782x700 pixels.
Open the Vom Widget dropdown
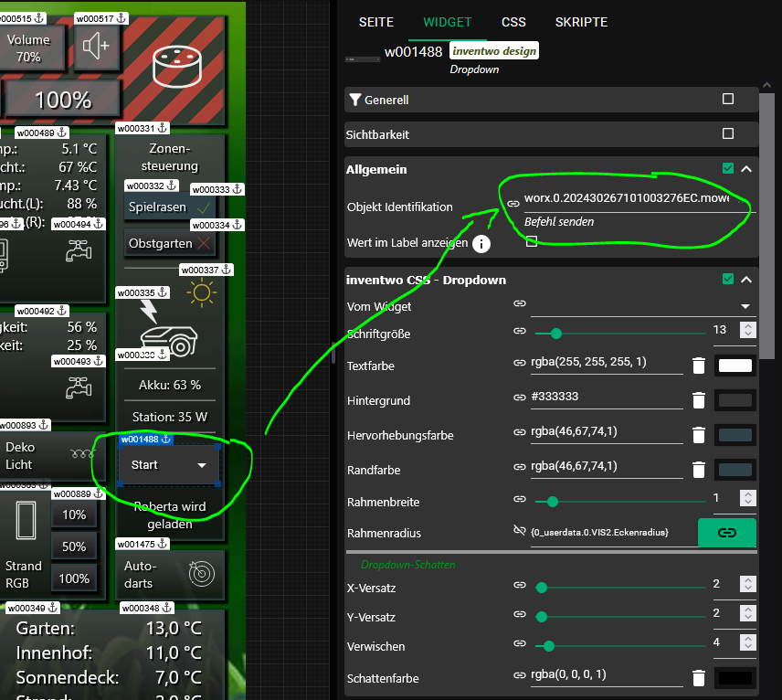(745, 306)
